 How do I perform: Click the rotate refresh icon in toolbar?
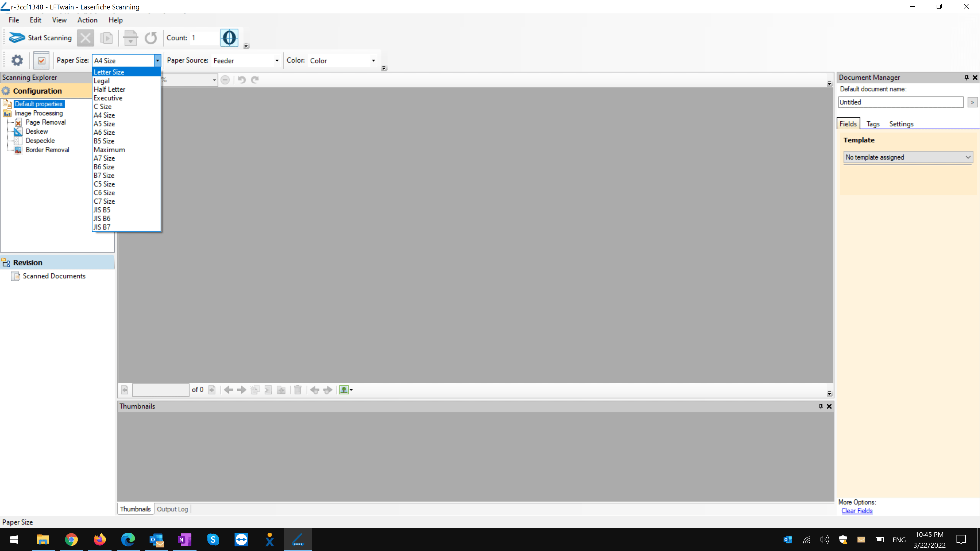(x=151, y=38)
